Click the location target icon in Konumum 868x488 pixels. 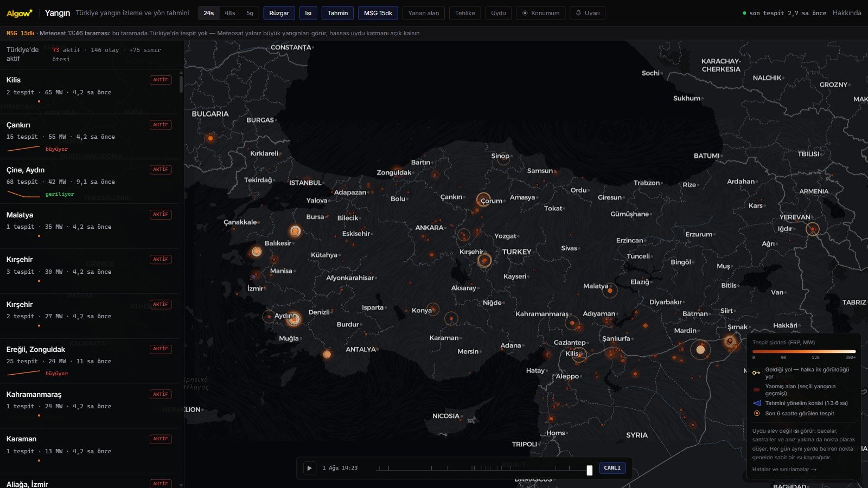pyautogui.click(x=525, y=13)
